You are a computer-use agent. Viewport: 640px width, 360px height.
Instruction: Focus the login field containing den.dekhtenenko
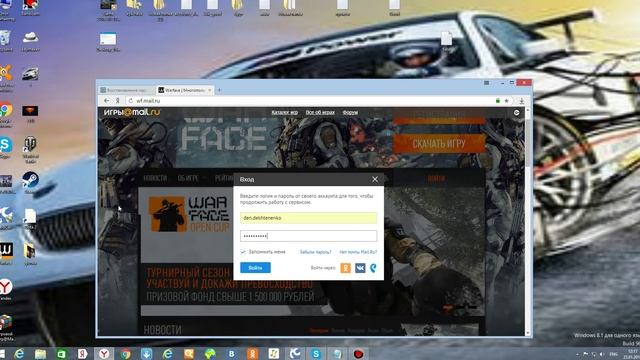(308, 218)
